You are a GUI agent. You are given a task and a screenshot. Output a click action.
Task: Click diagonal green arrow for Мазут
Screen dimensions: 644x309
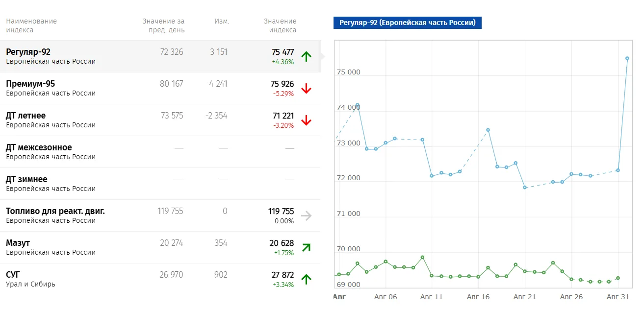point(306,247)
